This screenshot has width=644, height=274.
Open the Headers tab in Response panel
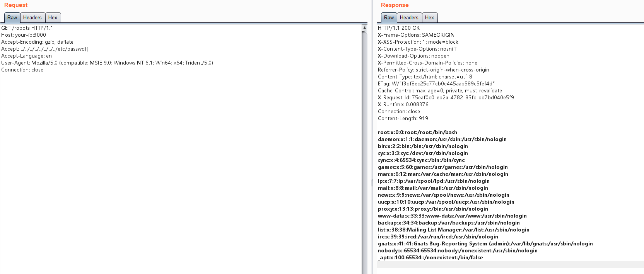pos(409,18)
